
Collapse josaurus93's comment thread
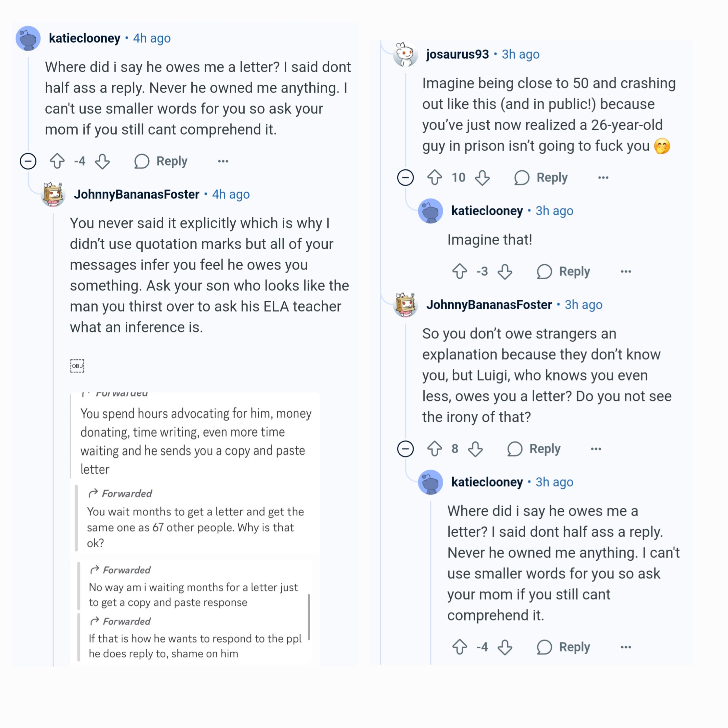[405, 177]
